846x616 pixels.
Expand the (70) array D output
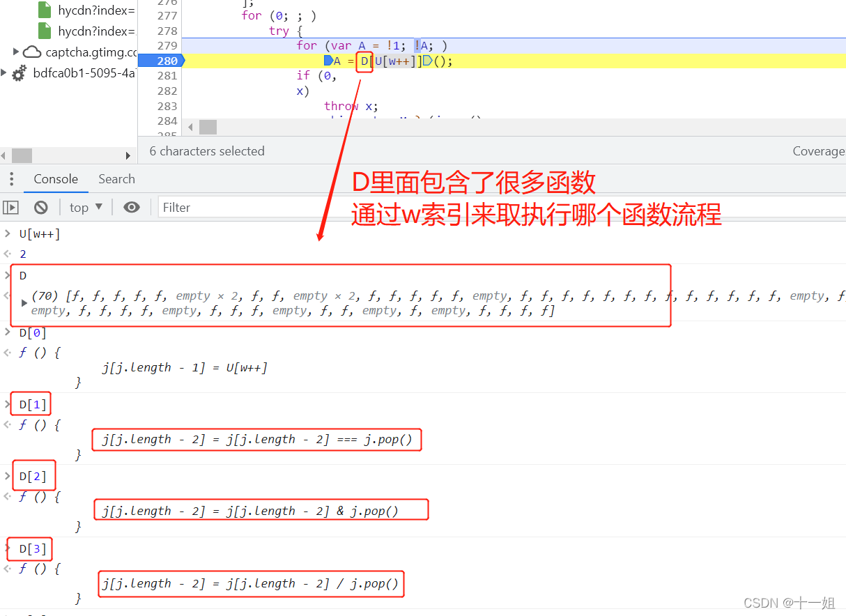pos(24,303)
